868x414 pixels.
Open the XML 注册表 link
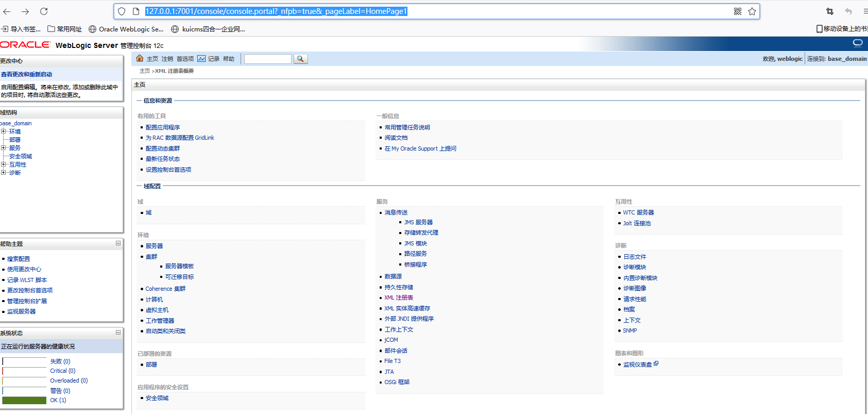399,297
